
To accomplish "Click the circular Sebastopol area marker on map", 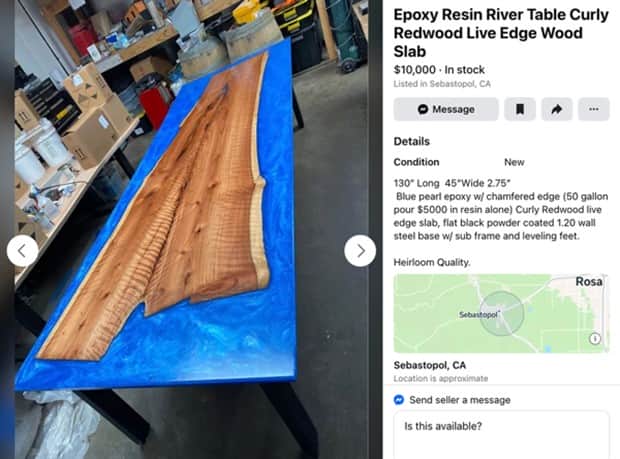I will point(502,314).
